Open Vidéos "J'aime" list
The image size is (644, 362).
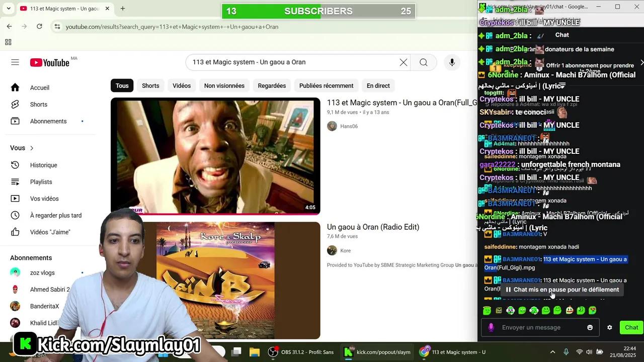pos(50,232)
